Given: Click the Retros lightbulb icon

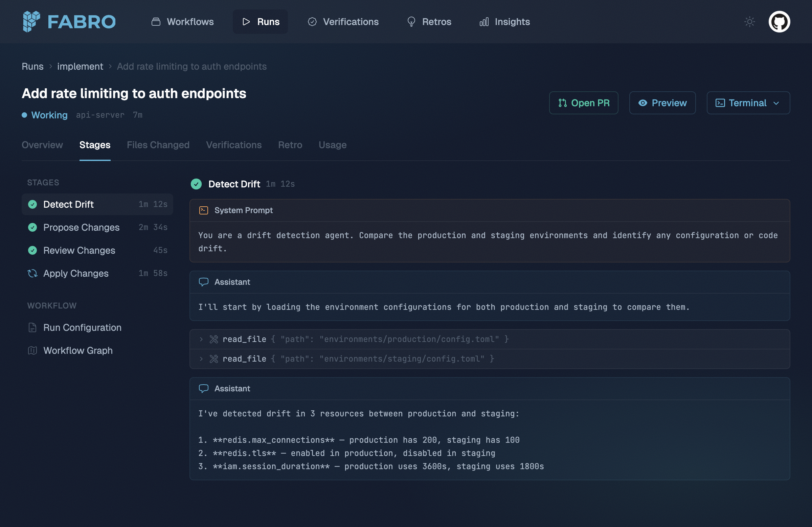Looking at the screenshot, I should click(x=411, y=22).
